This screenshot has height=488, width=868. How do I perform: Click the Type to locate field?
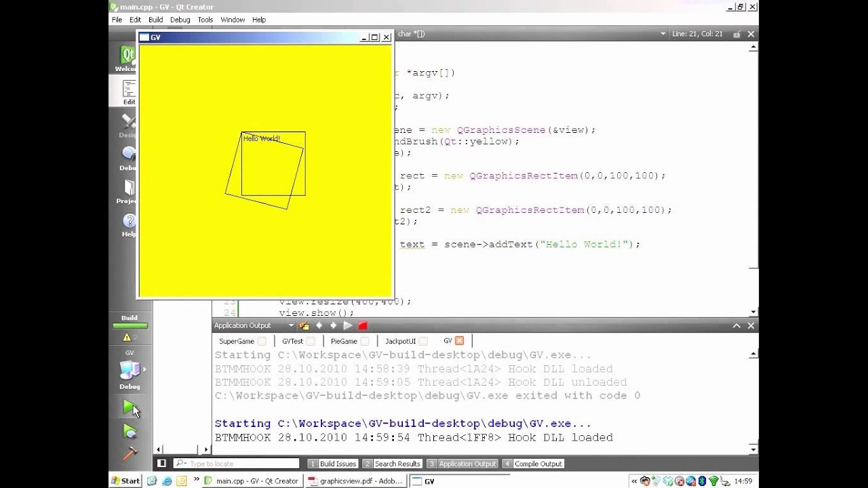pyautogui.click(x=237, y=464)
